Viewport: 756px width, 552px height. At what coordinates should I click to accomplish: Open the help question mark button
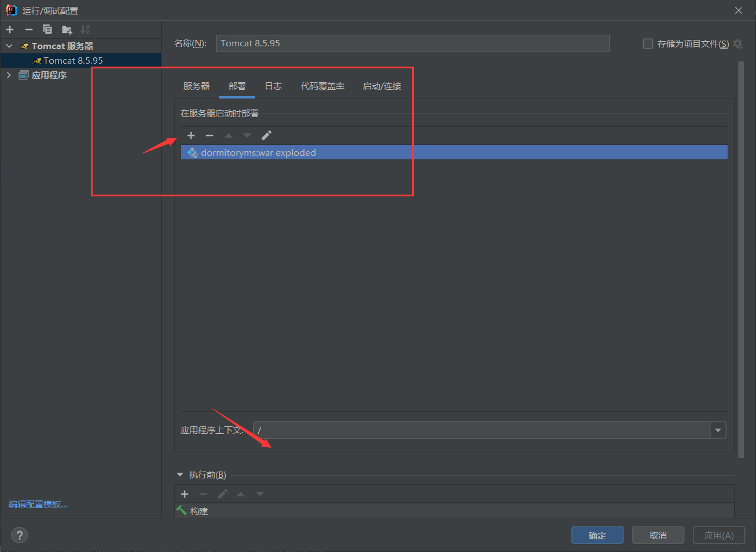tap(19, 535)
